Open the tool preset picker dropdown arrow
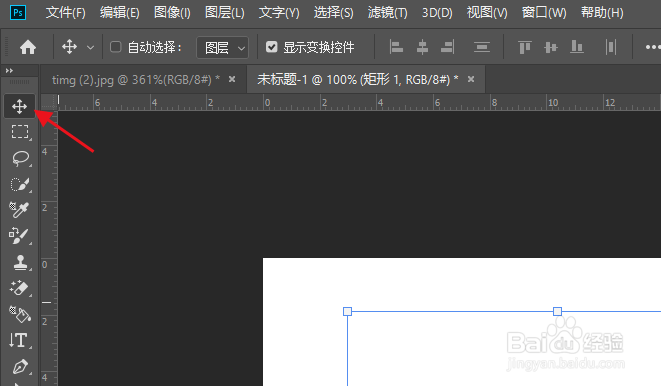Viewport: 661px width, 386px height. [90, 48]
